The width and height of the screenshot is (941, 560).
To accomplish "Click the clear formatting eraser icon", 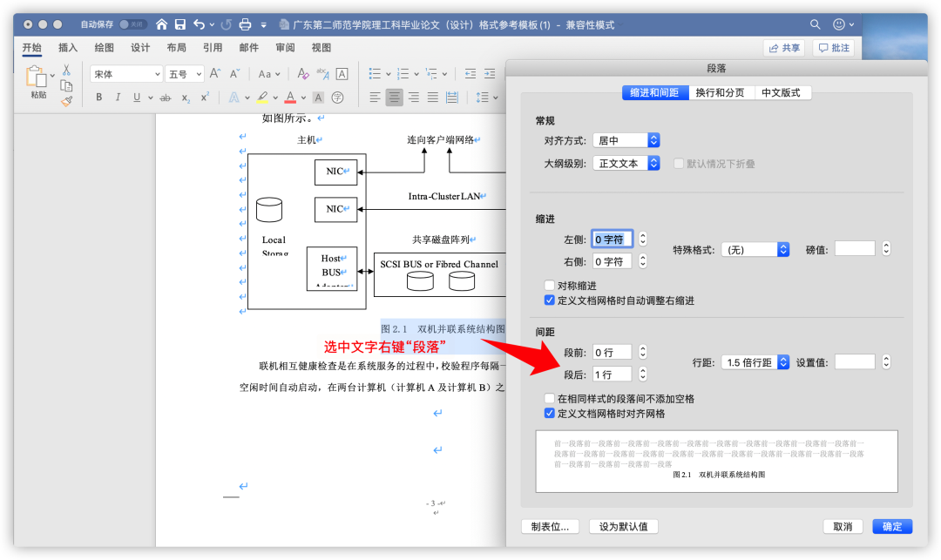I will pos(302,74).
